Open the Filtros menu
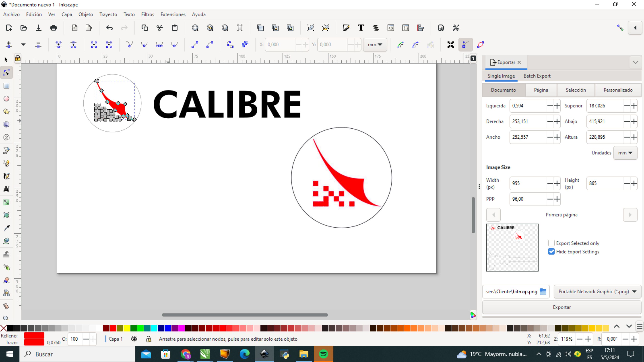The image size is (644, 362). tap(147, 14)
